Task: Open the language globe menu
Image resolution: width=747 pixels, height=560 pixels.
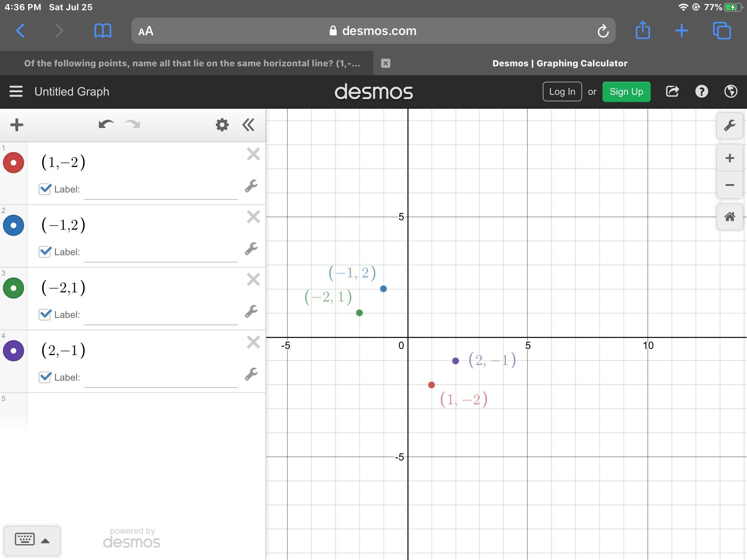Action: [x=731, y=92]
